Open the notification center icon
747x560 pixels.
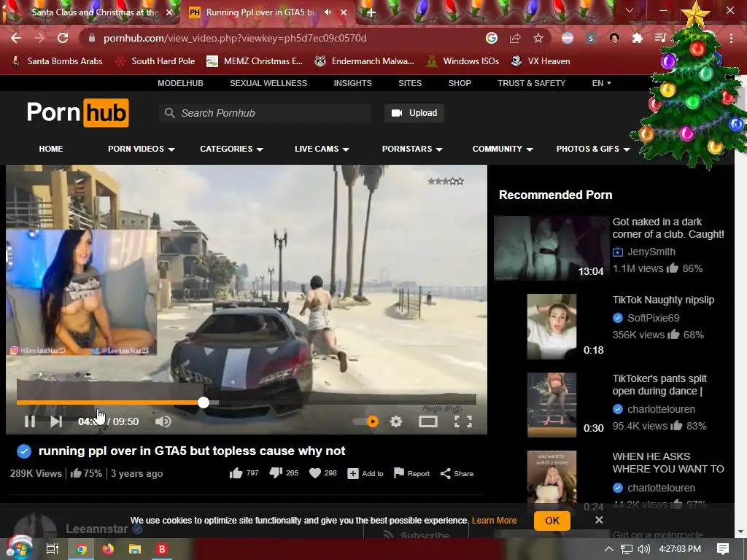click(723, 549)
